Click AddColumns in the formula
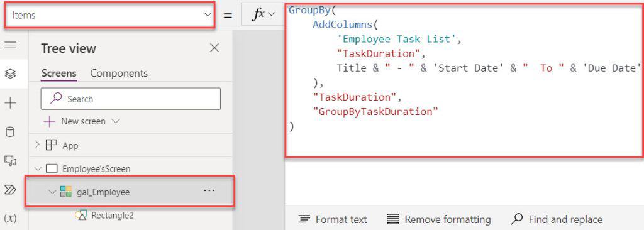This screenshot has height=230, width=644. [x=343, y=25]
